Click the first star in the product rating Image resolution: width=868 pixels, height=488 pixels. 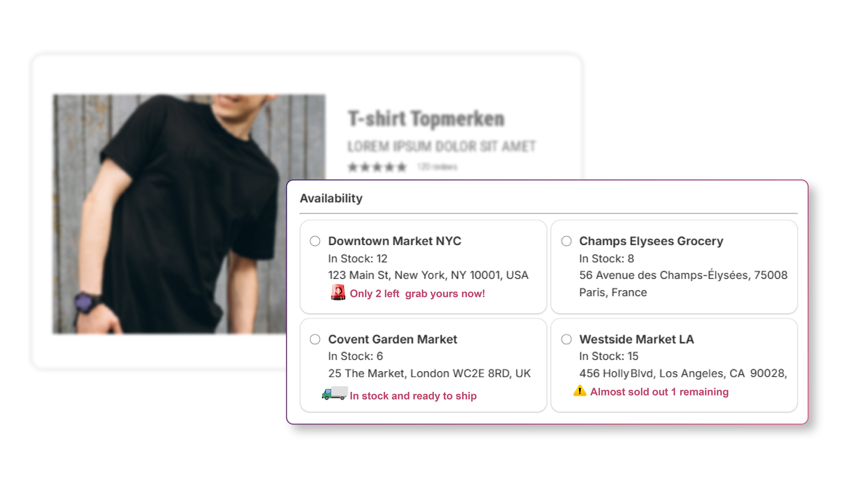click(353, 167)
